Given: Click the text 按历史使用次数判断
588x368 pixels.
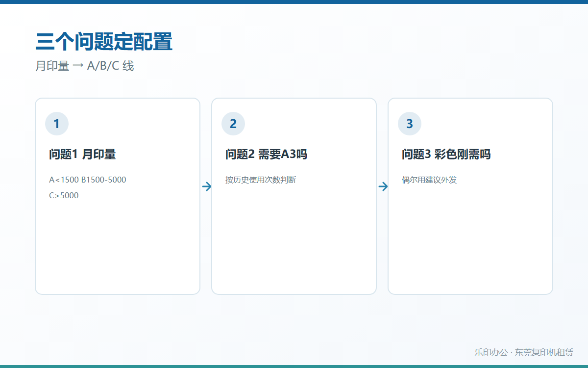Looking at the screenshot, I should (261, 180).
